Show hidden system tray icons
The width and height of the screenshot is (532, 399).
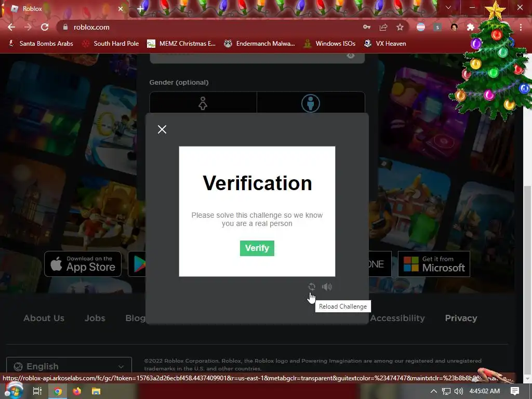point(433,391)
